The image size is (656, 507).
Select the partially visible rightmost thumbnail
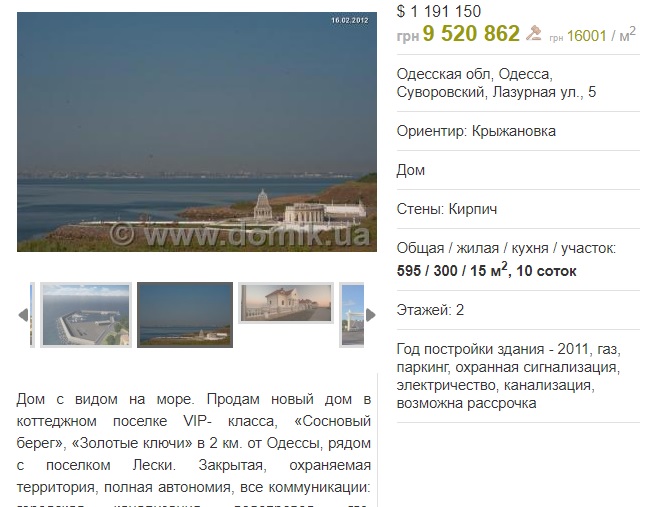(352, 315)
